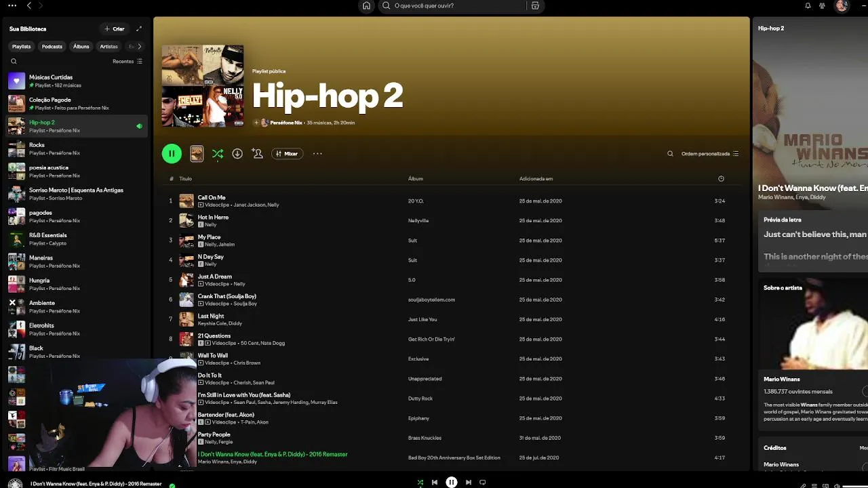Open the notifications bell
868x488 pixels.
click(x=808, y=5)
